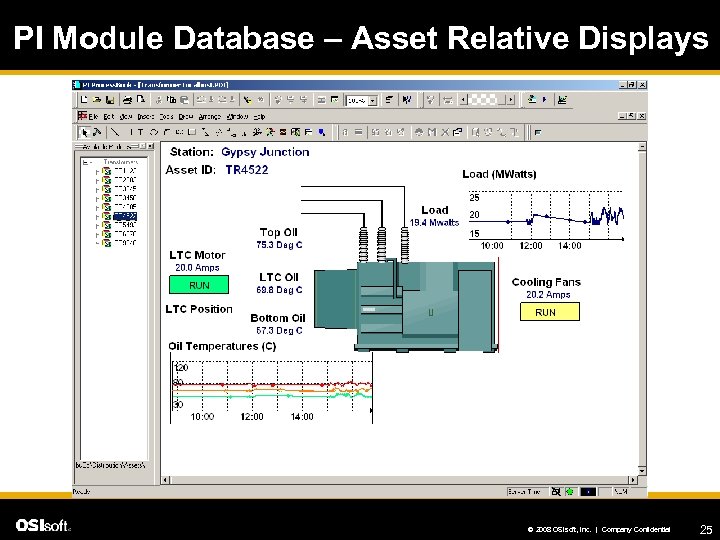Click the green status bar indicator icon
This screenshot has height=540, width=720.
(x=570, y=492)
